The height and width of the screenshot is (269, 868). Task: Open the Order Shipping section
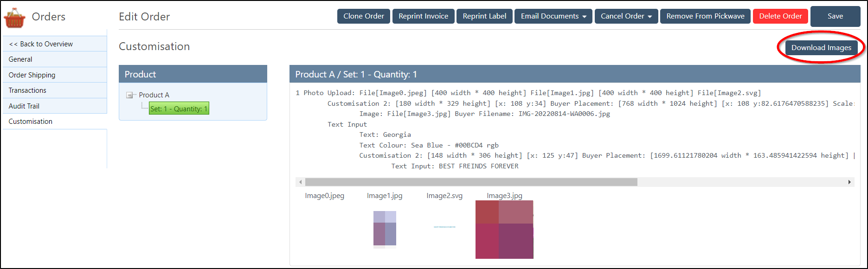pos(32,75)
